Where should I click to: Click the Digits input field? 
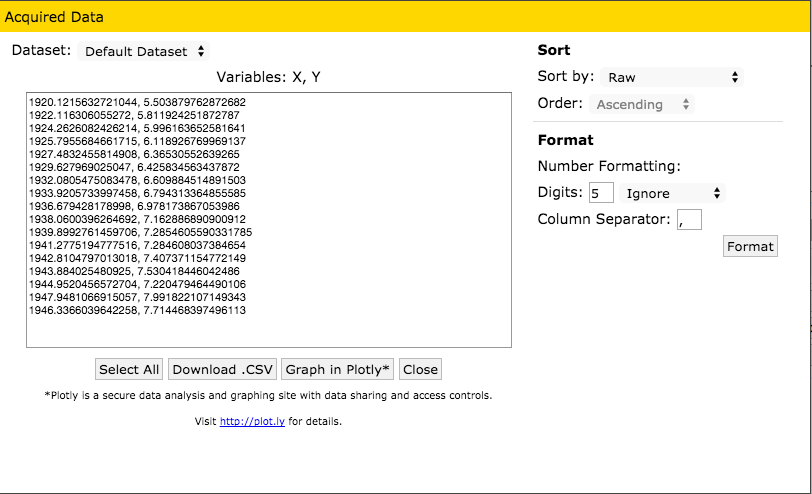tap(601, 193)
